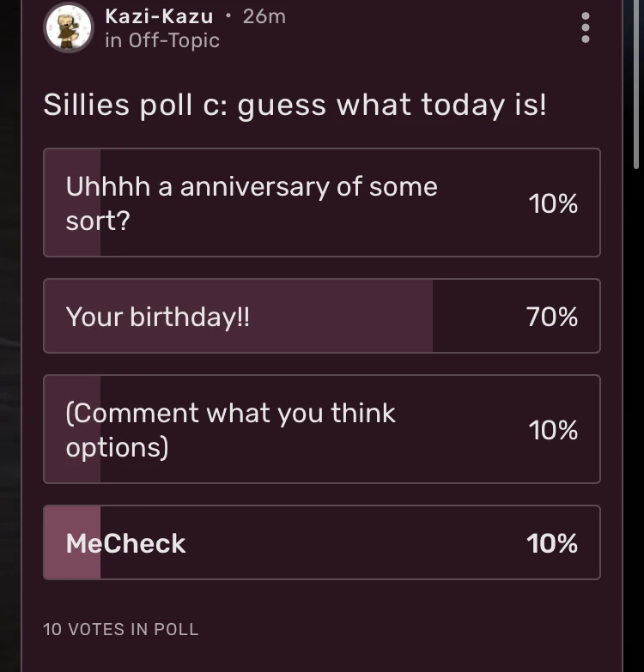Click the 10% result on anniversary option
This screenshot has height=672, width=644.
click(x=553, y=203)
